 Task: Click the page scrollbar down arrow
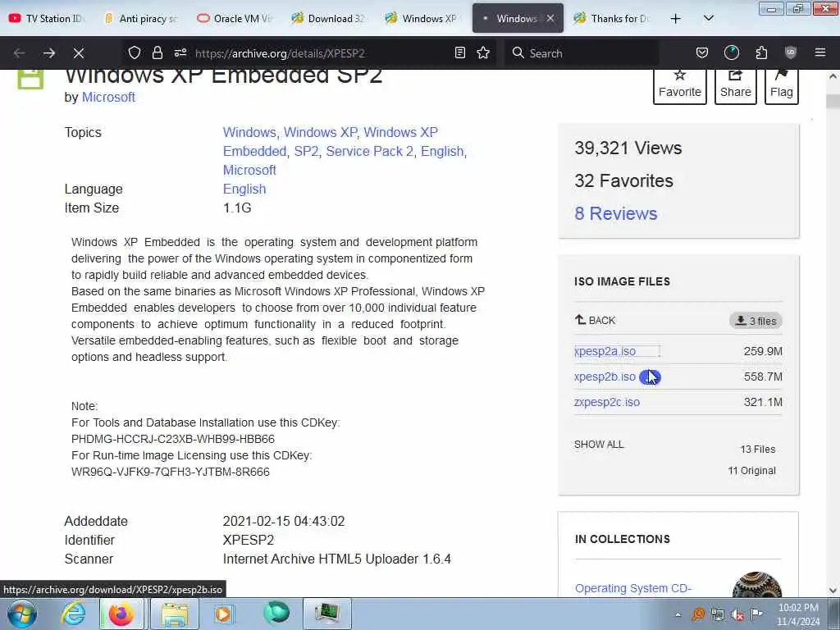833,590
